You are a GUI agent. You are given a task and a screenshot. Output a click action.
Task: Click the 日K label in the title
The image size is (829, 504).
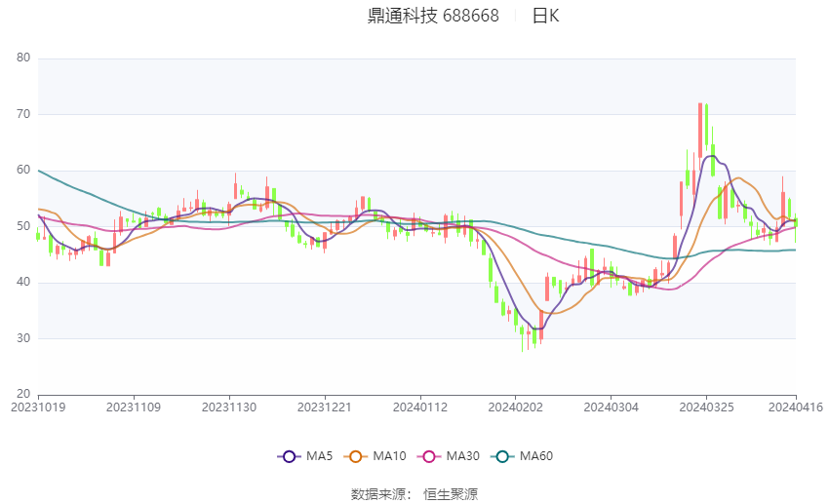click(545, 16)
